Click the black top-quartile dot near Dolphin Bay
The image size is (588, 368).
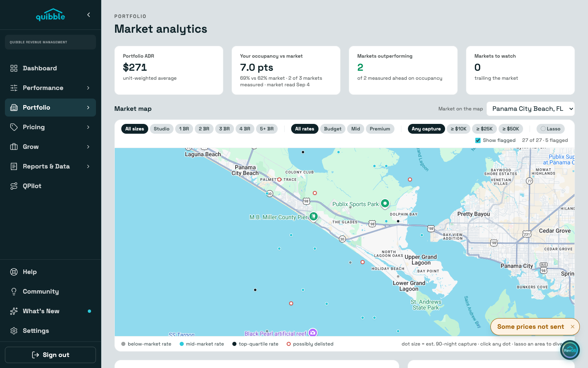pos(398,221)
